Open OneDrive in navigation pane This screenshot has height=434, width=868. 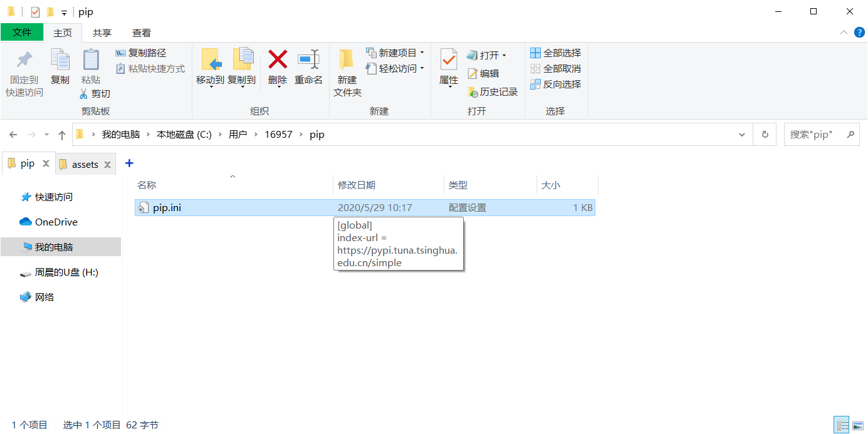point(49,222)
